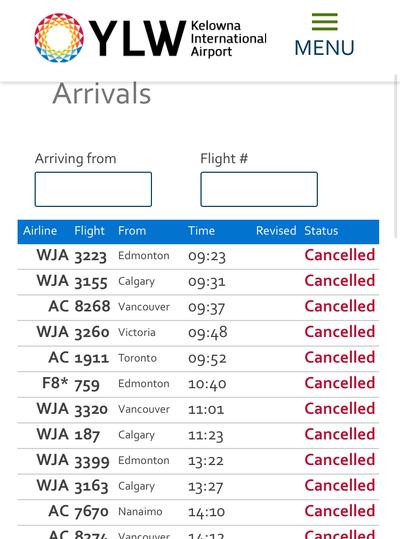400x539 pixels.
Task: Sort by the From column header
Action: tap(132, 231)
